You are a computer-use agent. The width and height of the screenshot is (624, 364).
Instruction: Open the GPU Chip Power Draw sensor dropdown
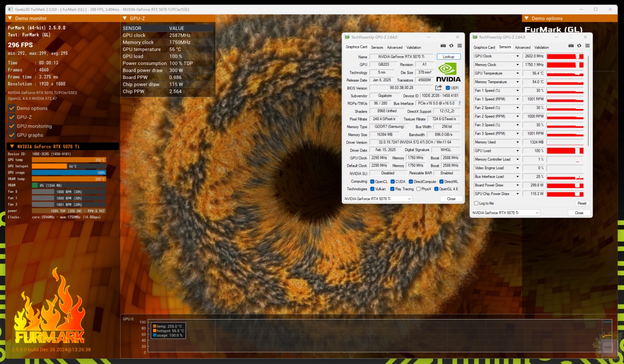pos(518,194)
